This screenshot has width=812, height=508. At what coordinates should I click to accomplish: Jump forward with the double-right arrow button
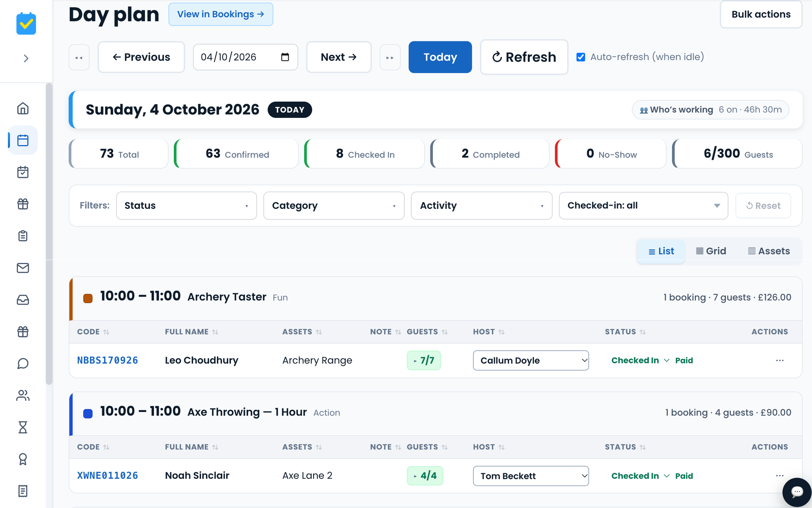point(390,57)
